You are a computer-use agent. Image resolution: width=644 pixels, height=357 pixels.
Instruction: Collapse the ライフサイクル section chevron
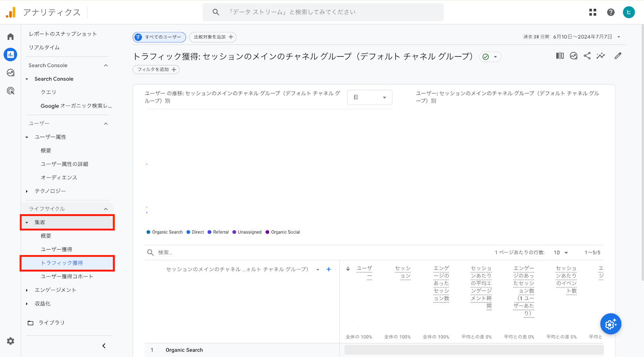[106, 209]
